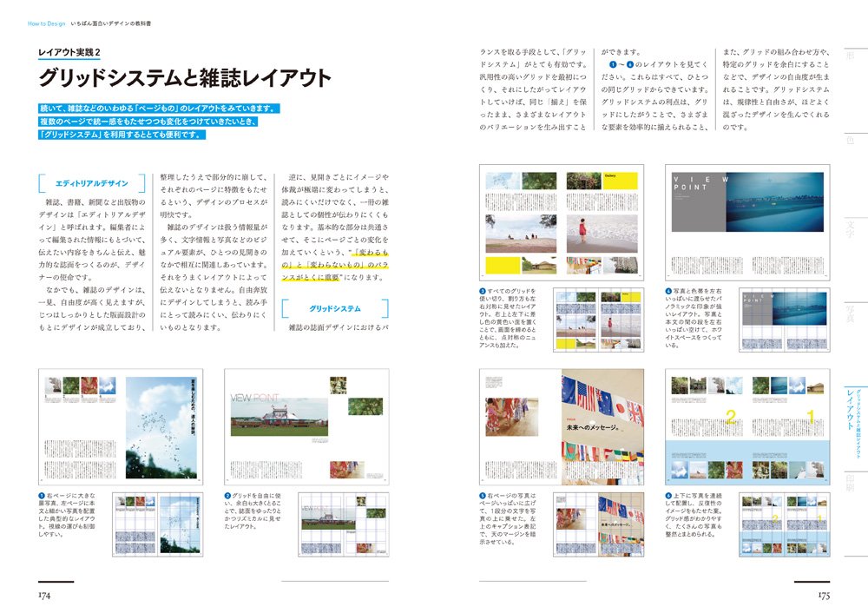
Task: Open grid diagram thumbnail beside caption 2
Action: point(343,524)
